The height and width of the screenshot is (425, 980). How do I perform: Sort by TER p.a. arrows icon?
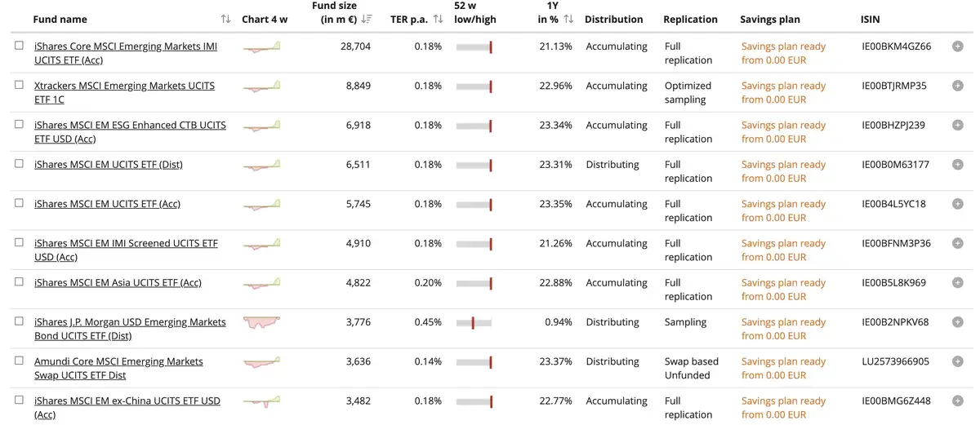[x=438, y=20]
